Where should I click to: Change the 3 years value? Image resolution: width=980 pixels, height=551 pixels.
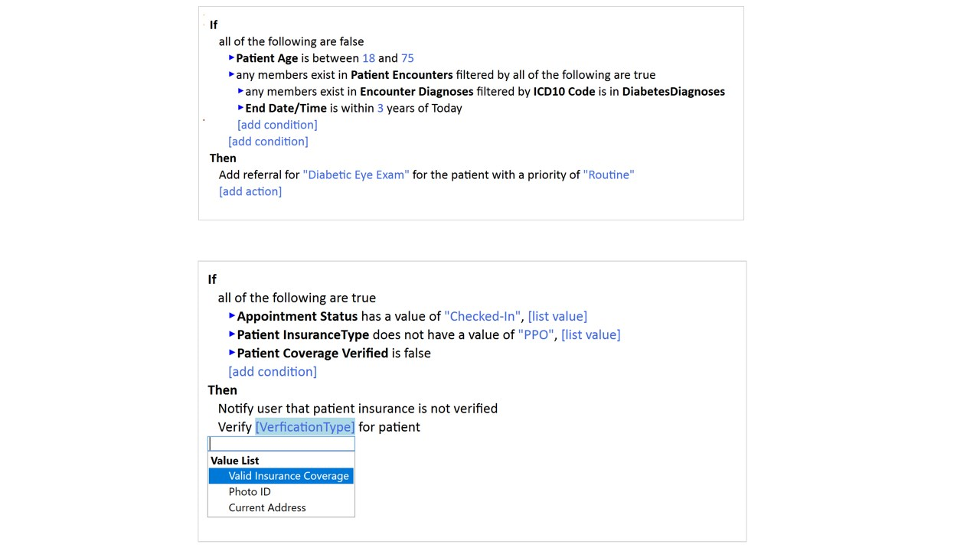[381, 108]
